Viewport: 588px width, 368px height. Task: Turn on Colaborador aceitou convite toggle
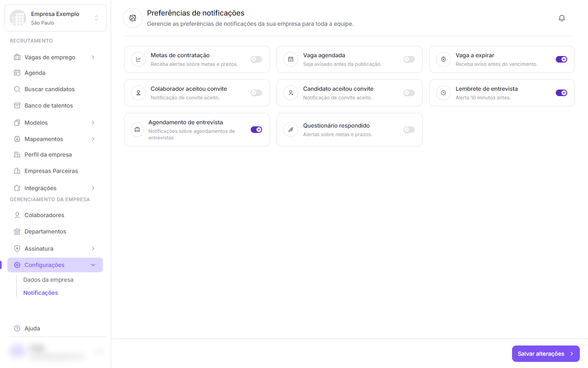point(256,93)
